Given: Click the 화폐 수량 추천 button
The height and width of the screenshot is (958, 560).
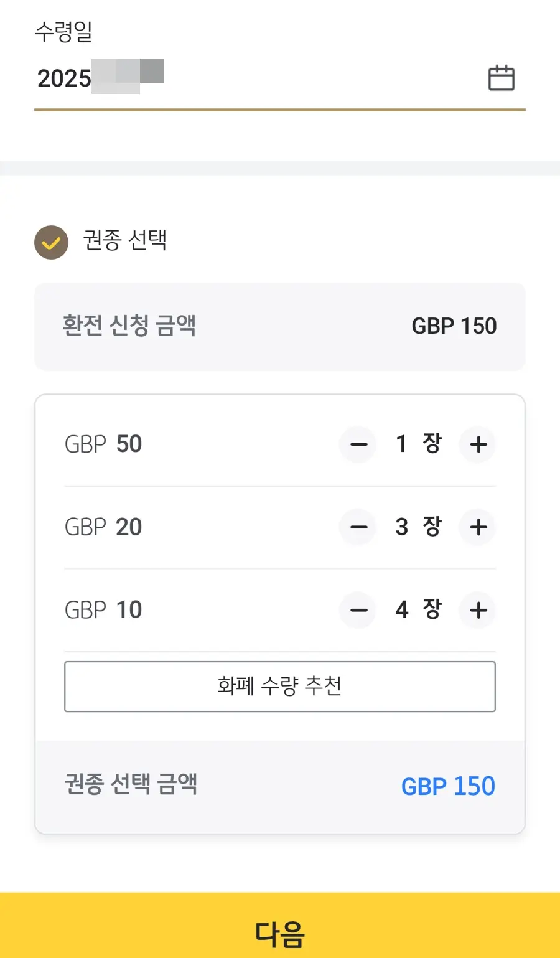Looking at the screenshot, I should (x=280, y=686).
